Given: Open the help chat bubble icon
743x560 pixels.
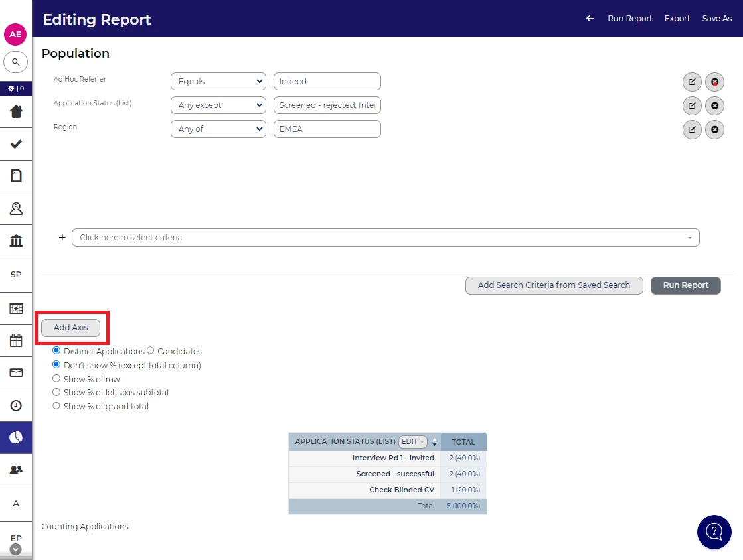Looking at the screenshot, I should pos(714,532).
